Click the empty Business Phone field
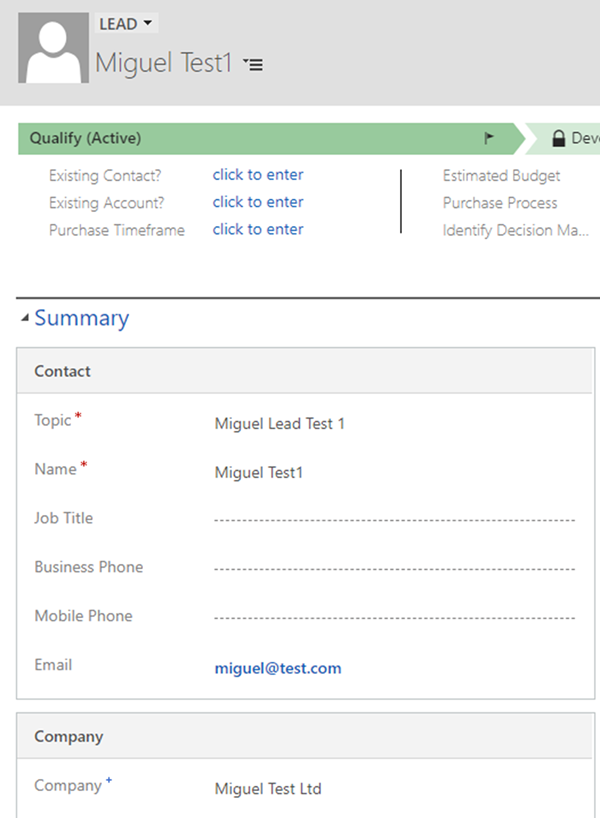This screenshot has width=600, height=818. [394, 570]
